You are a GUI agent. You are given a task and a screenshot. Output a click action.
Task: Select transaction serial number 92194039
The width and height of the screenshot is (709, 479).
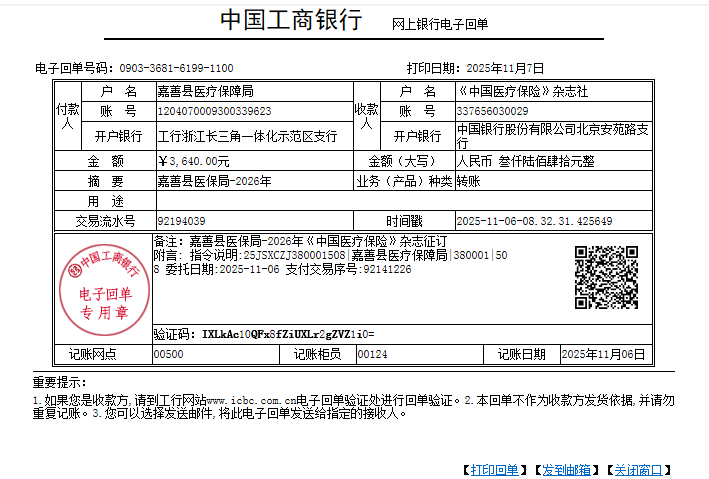click(182, 220)
